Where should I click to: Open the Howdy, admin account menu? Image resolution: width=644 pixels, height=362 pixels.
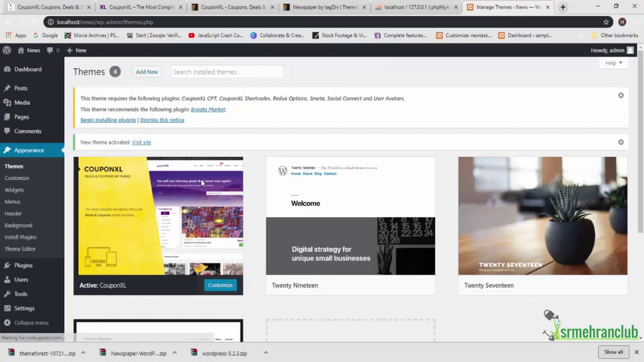click(x=612, y=50)
